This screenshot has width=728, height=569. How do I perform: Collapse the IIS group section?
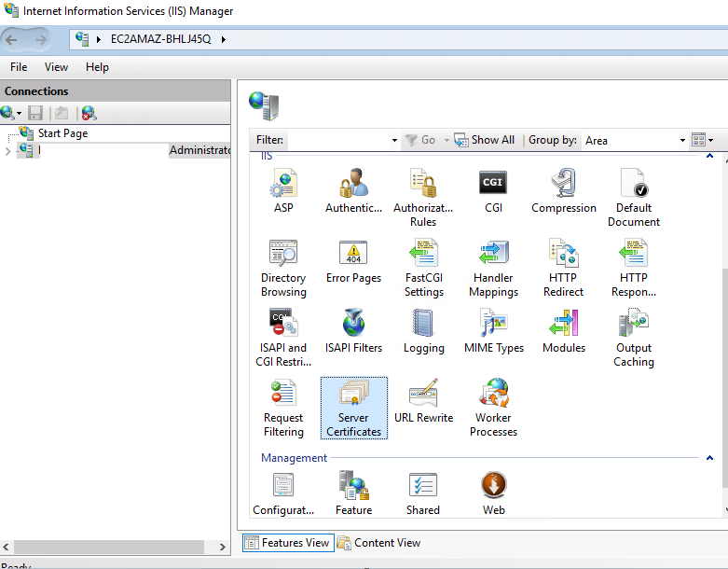[x=709, y=156]
